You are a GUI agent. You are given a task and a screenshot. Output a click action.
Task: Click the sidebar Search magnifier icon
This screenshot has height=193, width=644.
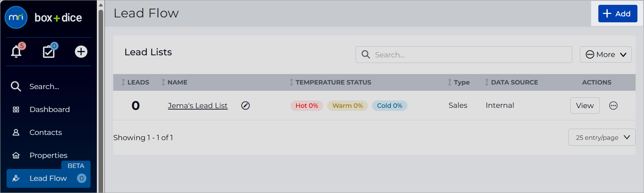[x=16, y=86]
